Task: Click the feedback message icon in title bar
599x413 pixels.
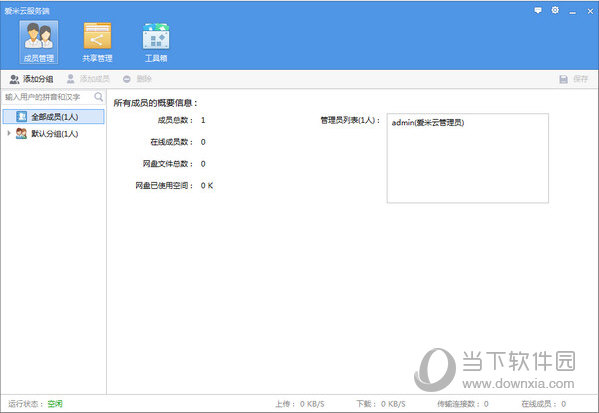Action: (538, 11)
